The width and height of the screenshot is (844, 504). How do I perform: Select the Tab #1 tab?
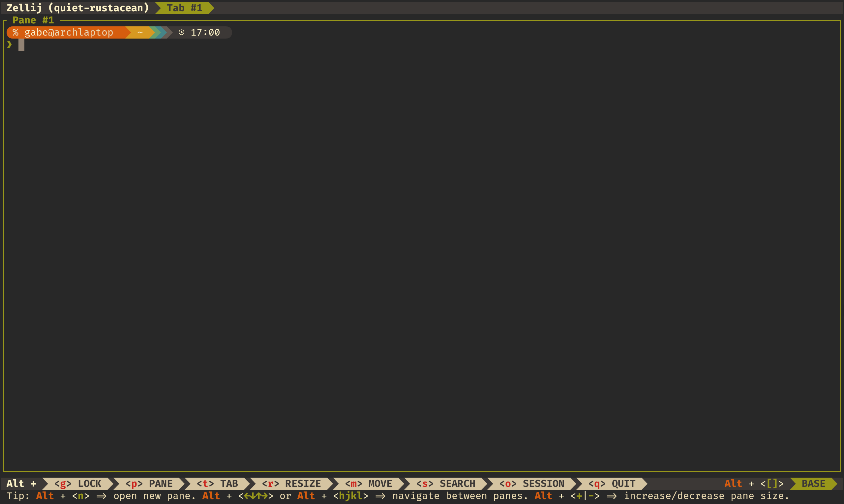184,8
